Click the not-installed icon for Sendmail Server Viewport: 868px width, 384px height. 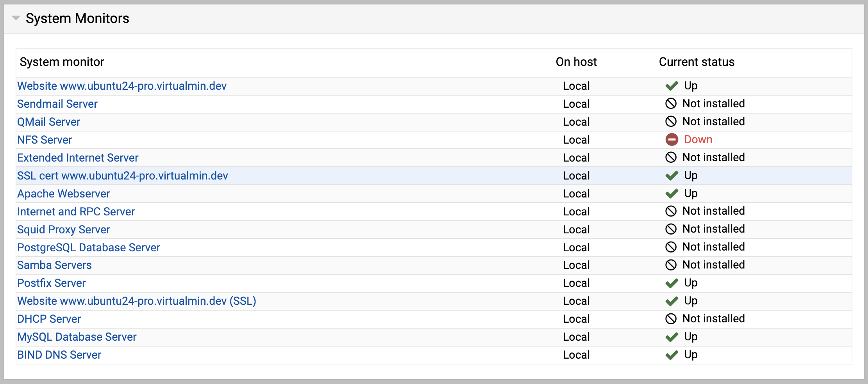click(x=671, y=103)
